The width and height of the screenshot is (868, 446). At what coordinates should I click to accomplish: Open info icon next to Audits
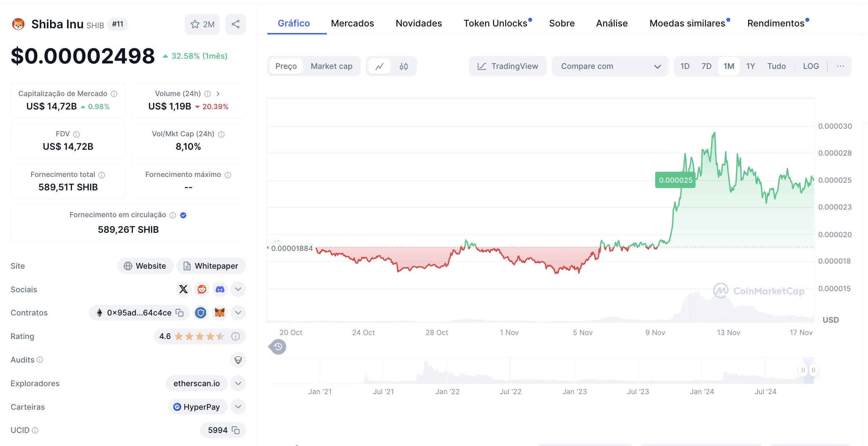tap(40, 360)
